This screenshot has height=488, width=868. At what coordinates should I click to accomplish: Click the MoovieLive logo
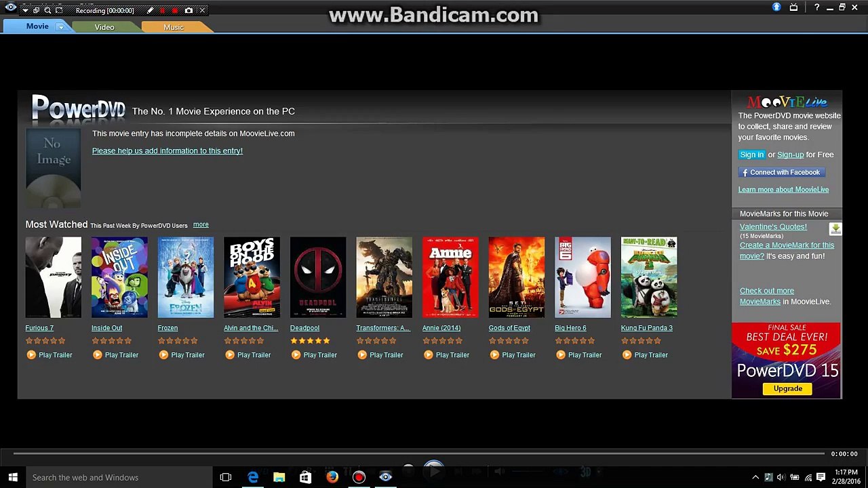[x=787, y=102]
